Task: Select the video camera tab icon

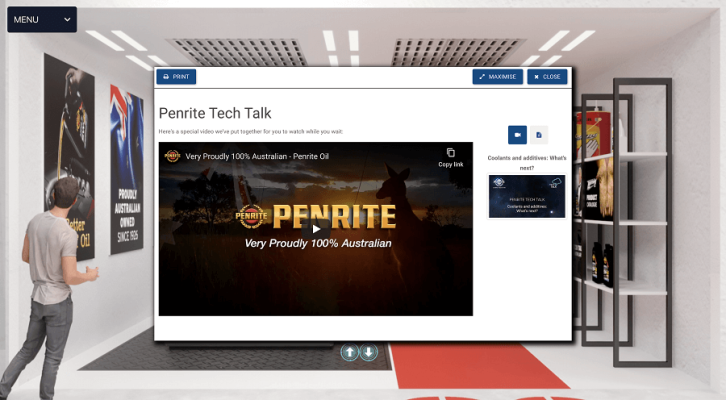Action: point(517,135)
